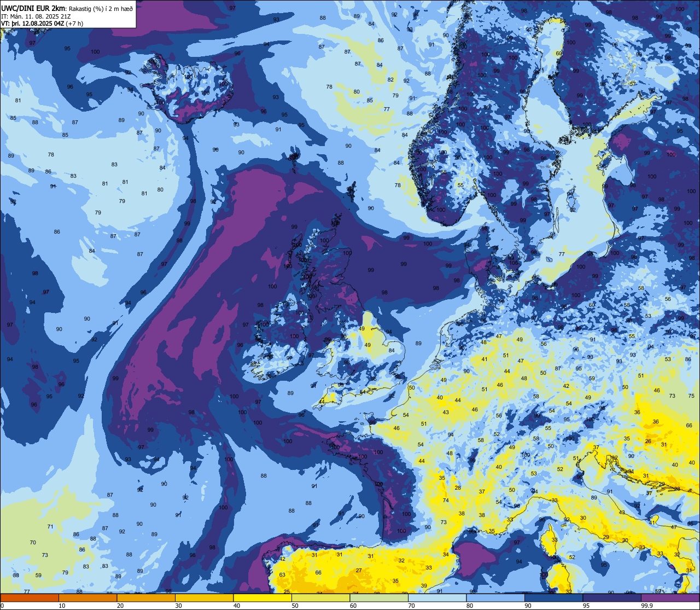Click the '99.9' tick label on the legend
Viewport: 700px width, 610px height.
coord(647,606)
